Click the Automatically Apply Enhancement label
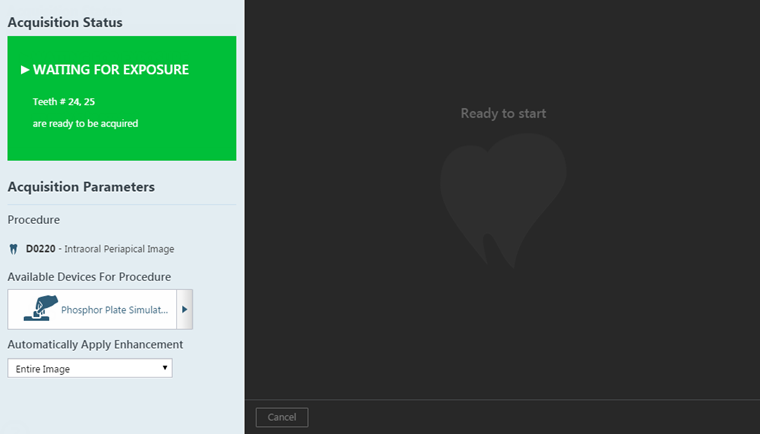 tap(95, 344)
